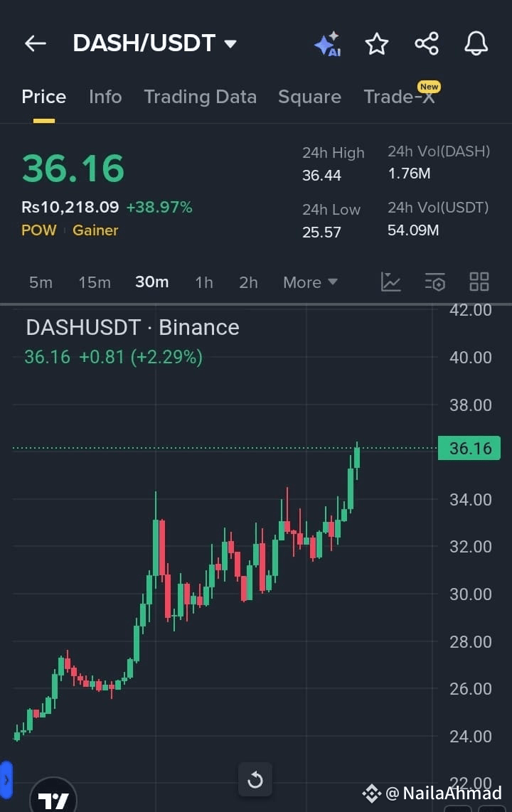The width and height of the screenshot is (512, 812).
Task: Go back with the left arrow
Action: click(36, 43)
